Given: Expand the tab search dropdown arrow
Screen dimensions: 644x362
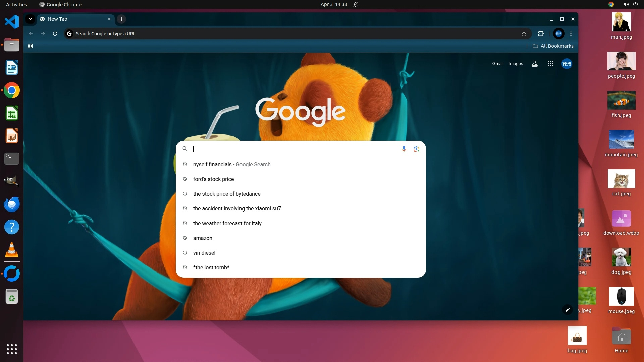Looking at the screenshot, I should click(30, 19).
